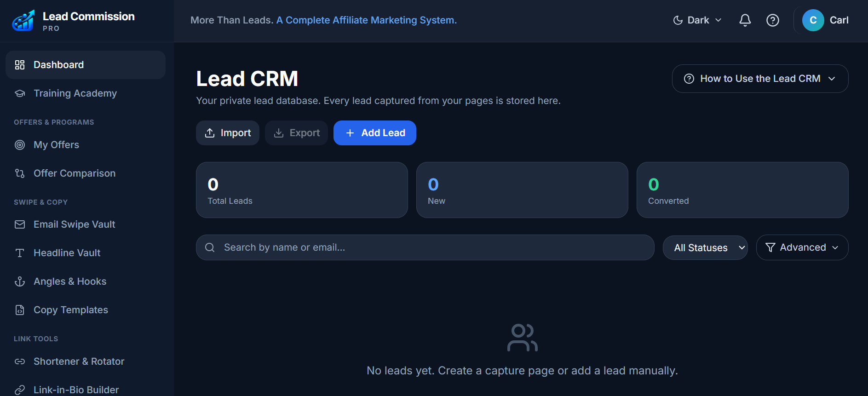The height and width of the screenshot is (396, 868).
Task: Expand the Advanced filters chevron
Action: 835,247
